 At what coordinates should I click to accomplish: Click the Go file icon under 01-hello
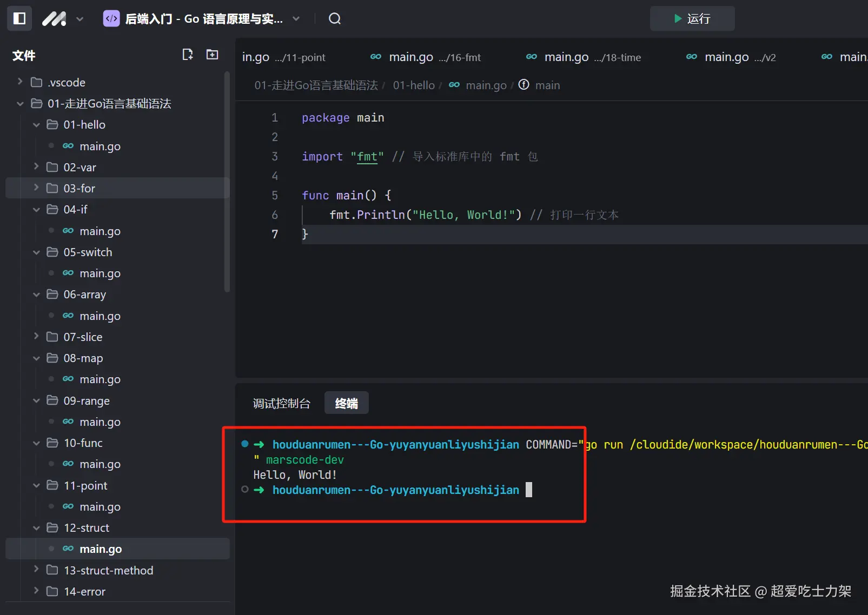[68, 146]
